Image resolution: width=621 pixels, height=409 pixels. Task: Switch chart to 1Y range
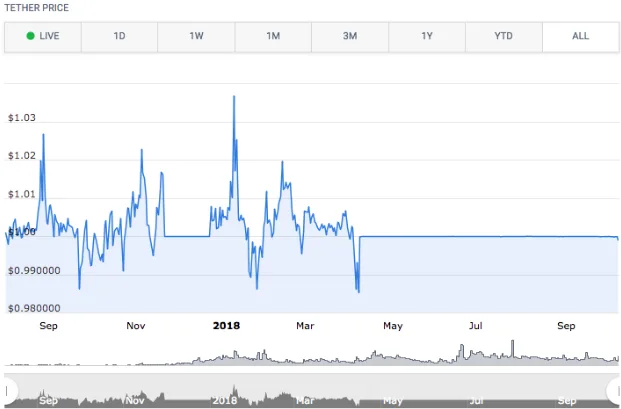(x=427, y=36)
